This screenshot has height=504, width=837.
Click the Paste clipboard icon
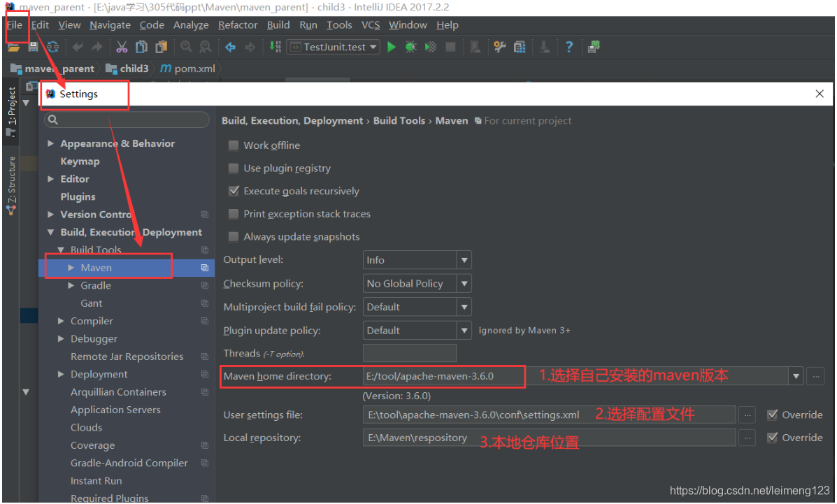[161, 47]
